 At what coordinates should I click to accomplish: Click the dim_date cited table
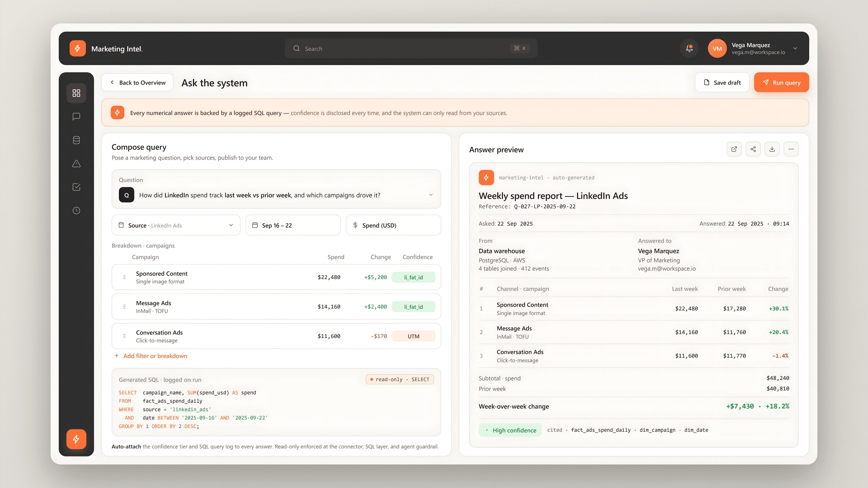[x=696, y=430]
